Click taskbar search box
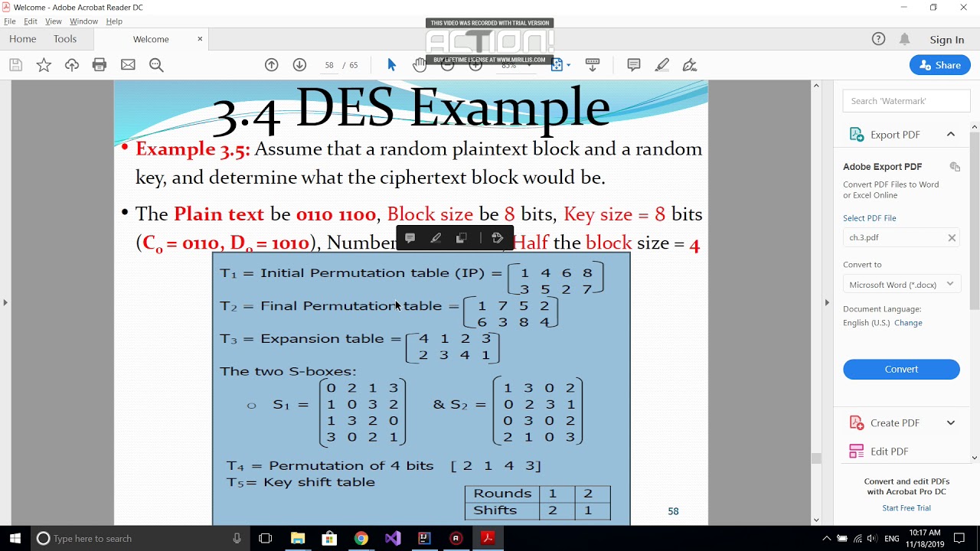 coord(140,538)
